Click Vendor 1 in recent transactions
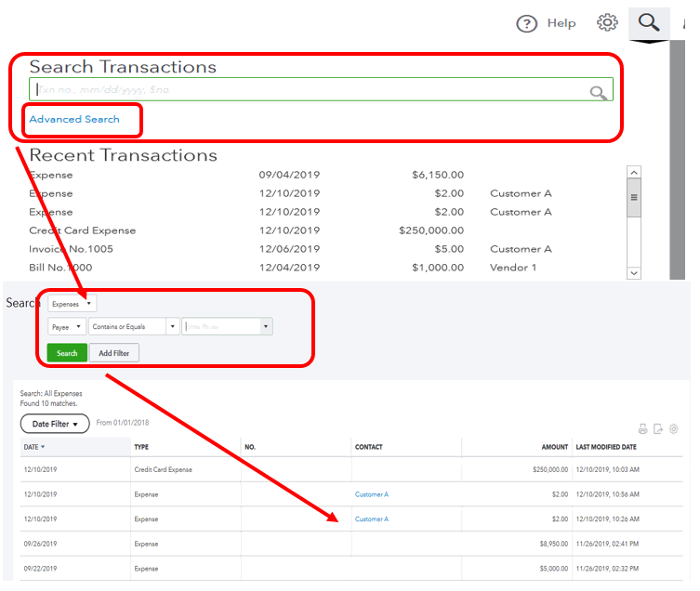 [x=513, y=268]
